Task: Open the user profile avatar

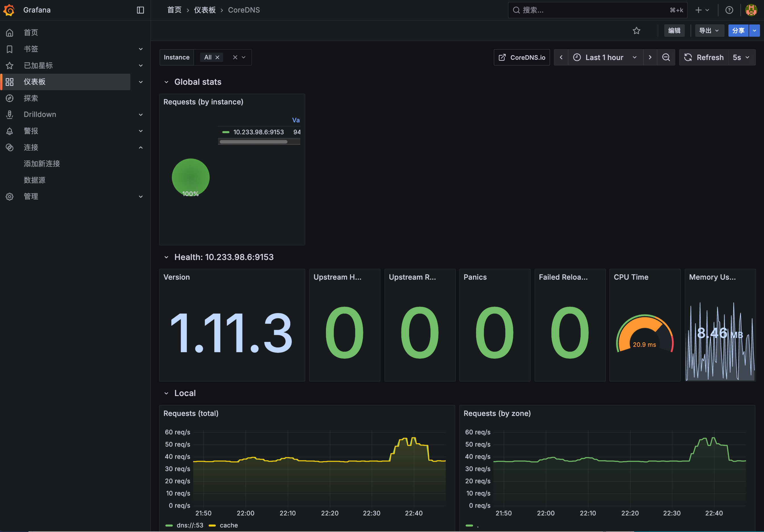Action: [x=751, y=10]
